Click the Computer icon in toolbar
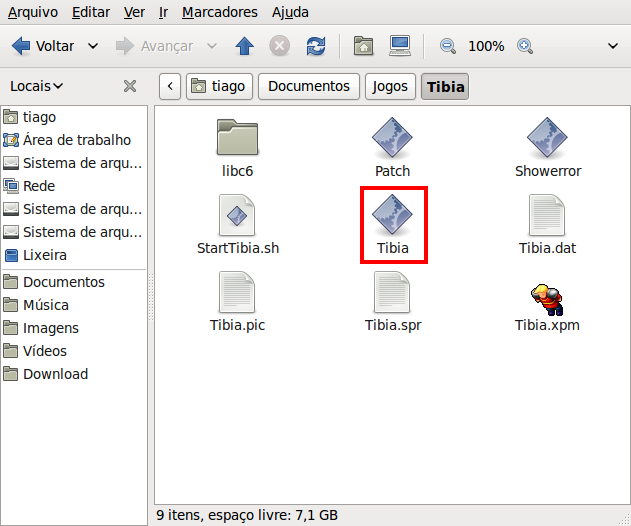This screenshot has height=526, width=631. (x=400, y=46)
